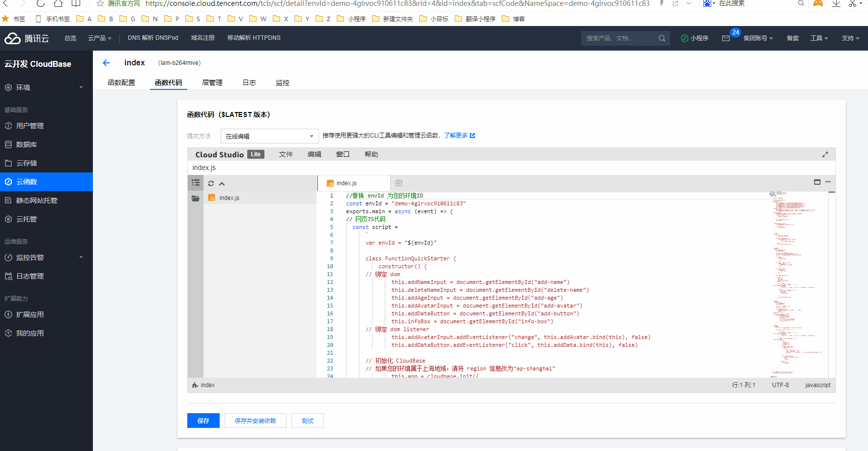
Task: Open the 提交方法 在线编辑 dropdown
Action: point(269,136)
